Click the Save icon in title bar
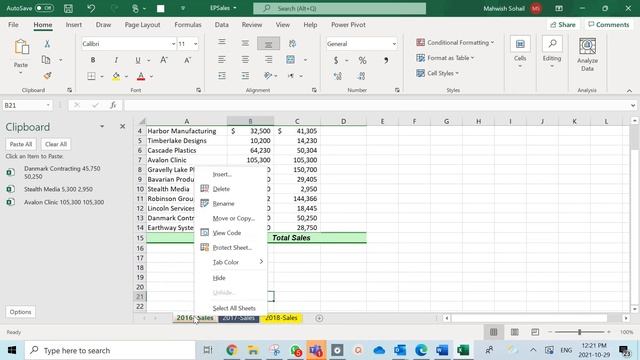 click(68, 8)
